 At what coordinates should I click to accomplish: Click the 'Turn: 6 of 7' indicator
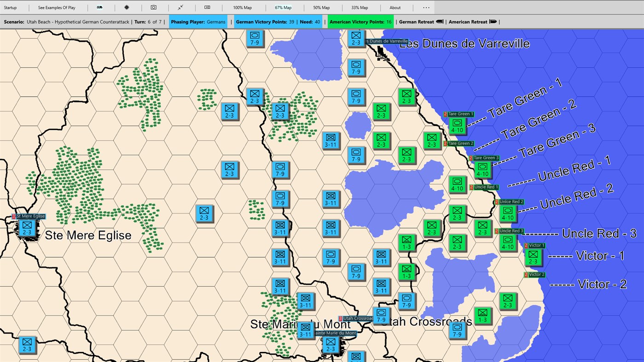pos(149,22)
